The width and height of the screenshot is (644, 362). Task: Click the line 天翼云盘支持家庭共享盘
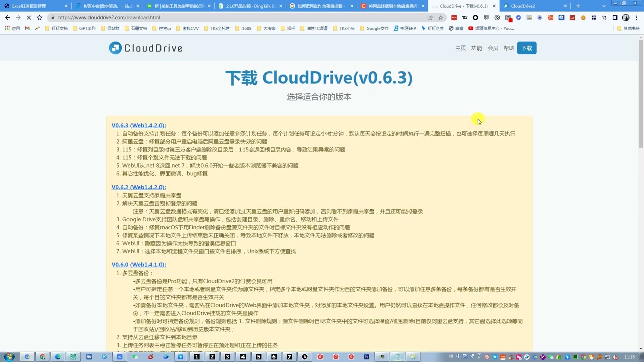(152, 195)
